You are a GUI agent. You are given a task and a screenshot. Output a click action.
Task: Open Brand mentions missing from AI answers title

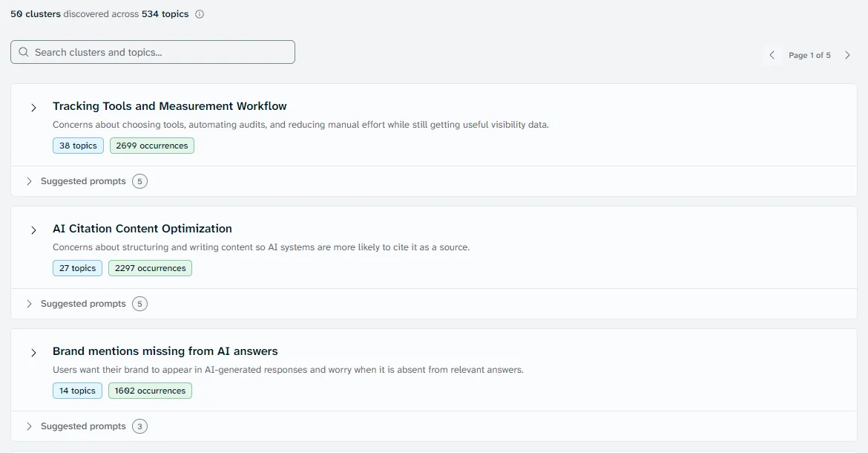(165, 351)
